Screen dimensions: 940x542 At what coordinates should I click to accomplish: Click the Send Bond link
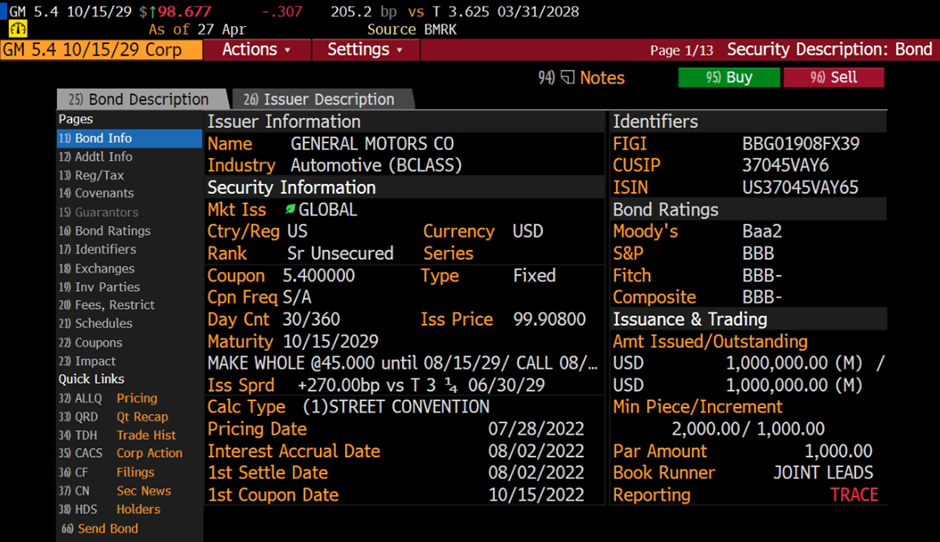[x=100, y=528]
